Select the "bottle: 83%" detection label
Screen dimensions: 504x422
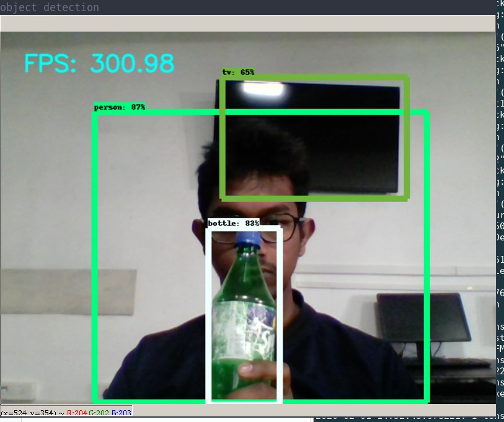[x=233, y=223]
